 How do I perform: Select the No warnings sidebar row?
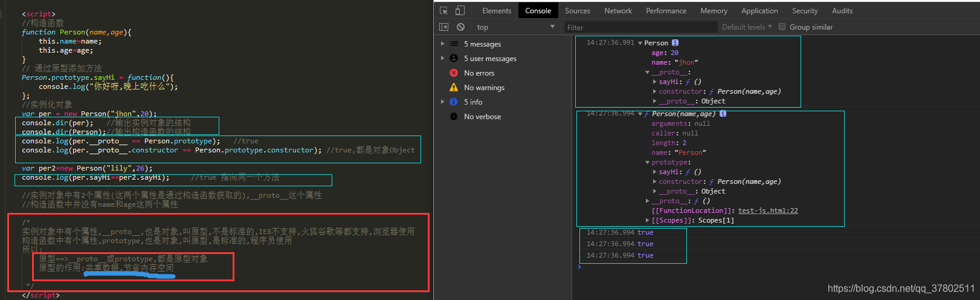point(503,87)
